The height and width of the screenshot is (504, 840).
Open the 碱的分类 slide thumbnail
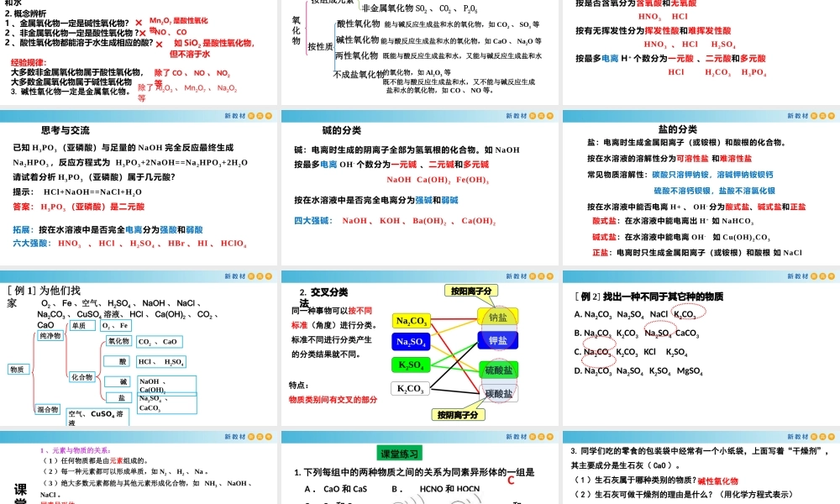[419, 187]
